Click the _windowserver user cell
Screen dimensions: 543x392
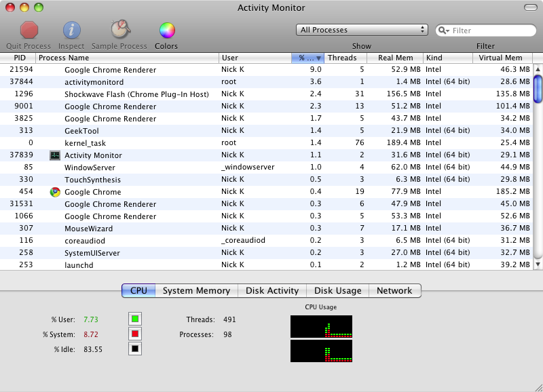(x=248, y=168)
